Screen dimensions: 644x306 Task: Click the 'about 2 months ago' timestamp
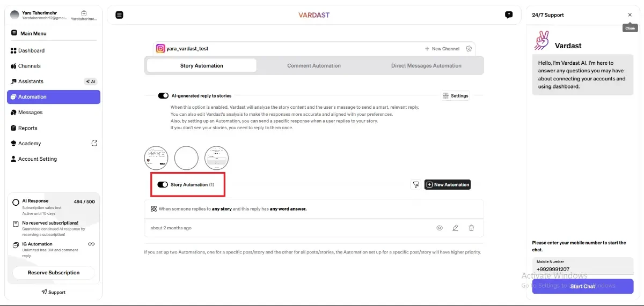coord(171,228)
